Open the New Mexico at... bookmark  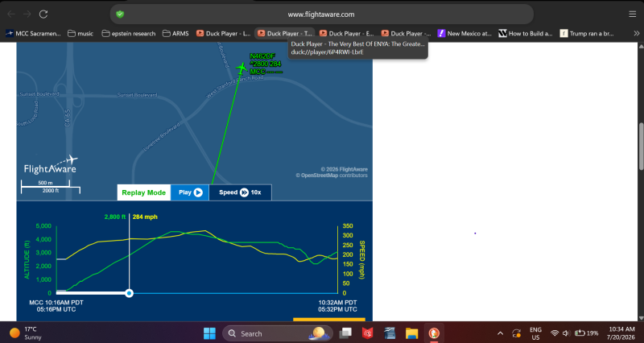[x=464, y=34]
